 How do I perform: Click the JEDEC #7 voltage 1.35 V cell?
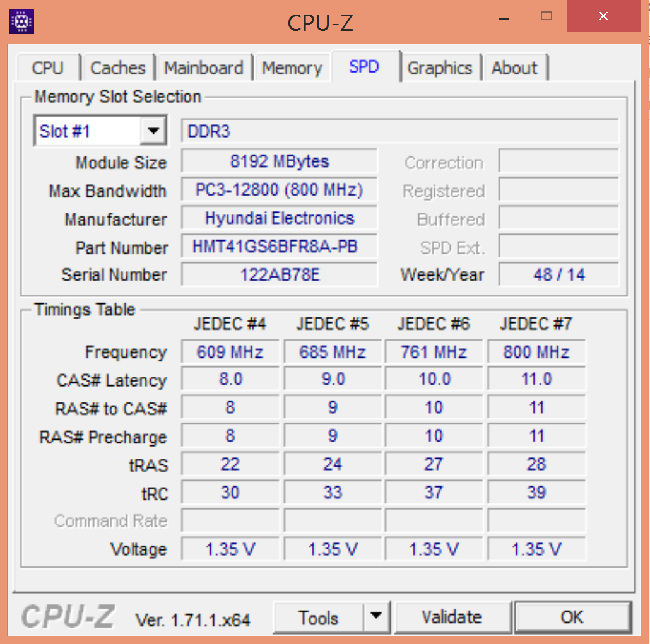coord(536,549)
